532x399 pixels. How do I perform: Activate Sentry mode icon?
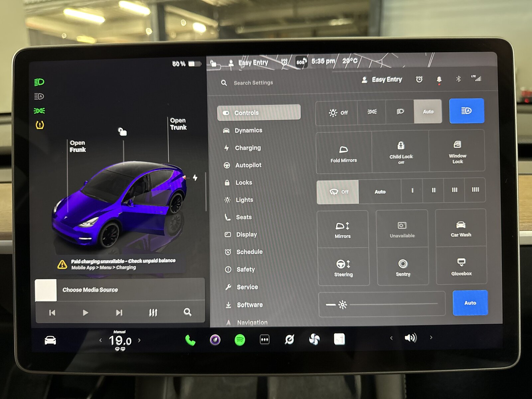coord(403,267)
